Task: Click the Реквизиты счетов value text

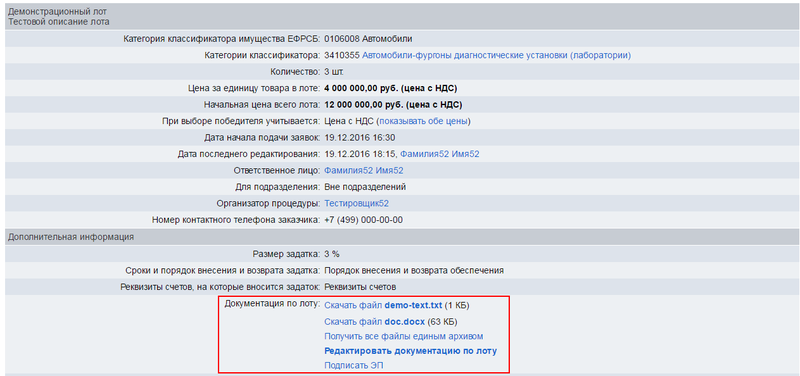Action: point(360,287)
